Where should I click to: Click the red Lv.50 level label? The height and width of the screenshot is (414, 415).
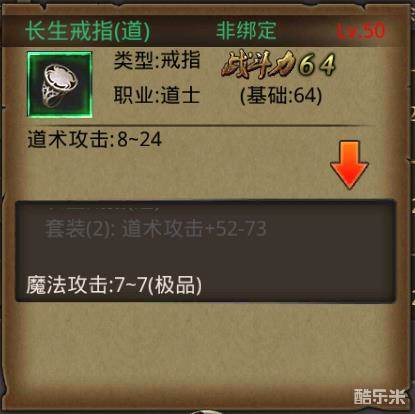tap(361, 31)
